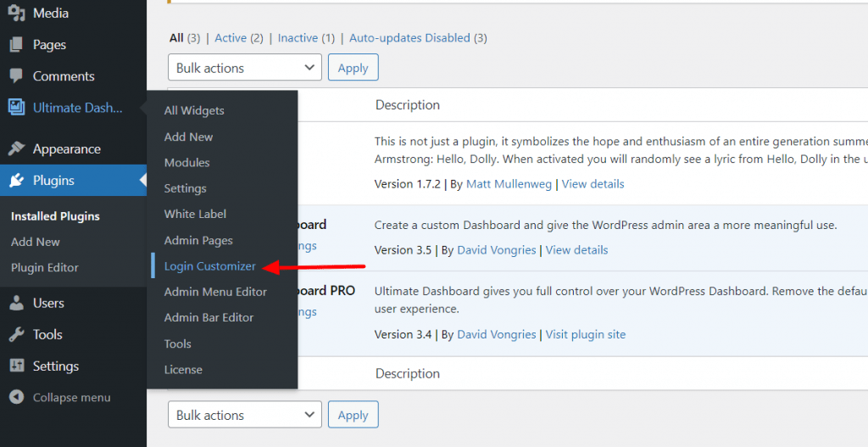Click the Ultimate Dashboard menu icon
The height and width of the screenshot is (447, 868).
[x=17, y=108]
